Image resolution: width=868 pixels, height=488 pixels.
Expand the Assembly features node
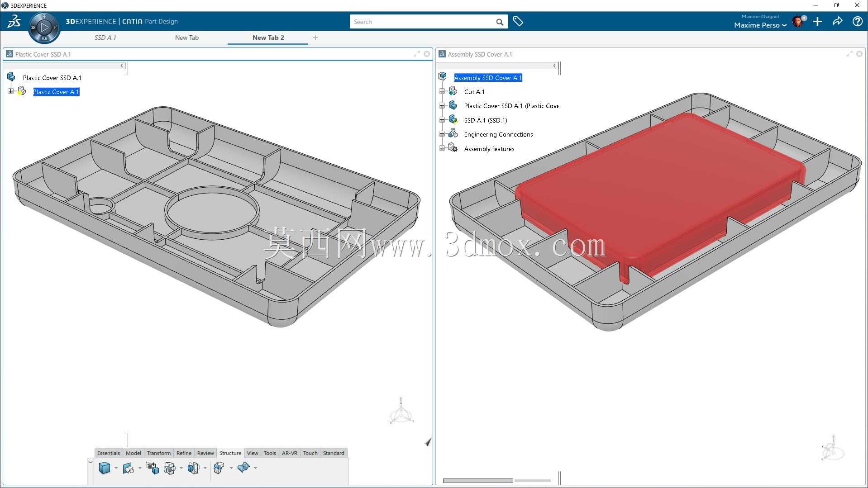[x=442, y=148]
